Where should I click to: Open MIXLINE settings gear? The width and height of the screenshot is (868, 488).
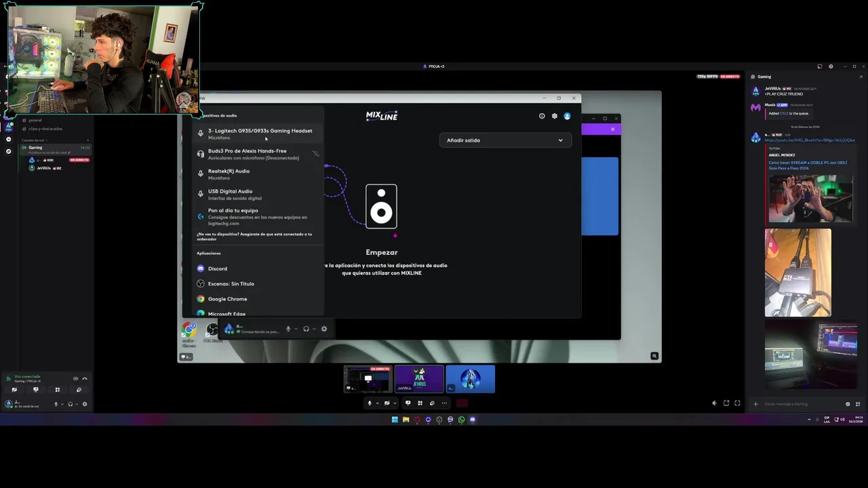[x=554, y=116]
